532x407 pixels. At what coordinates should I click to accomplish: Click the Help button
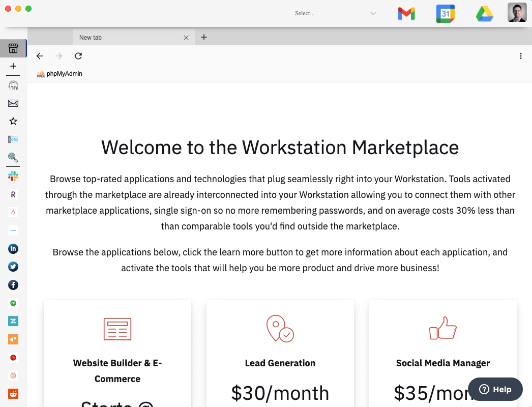point(495,389)
